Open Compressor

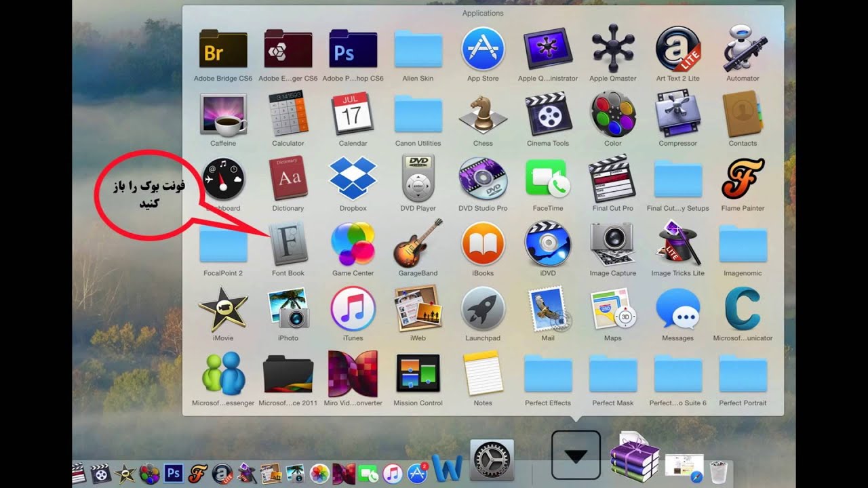(x=678, y=114)
